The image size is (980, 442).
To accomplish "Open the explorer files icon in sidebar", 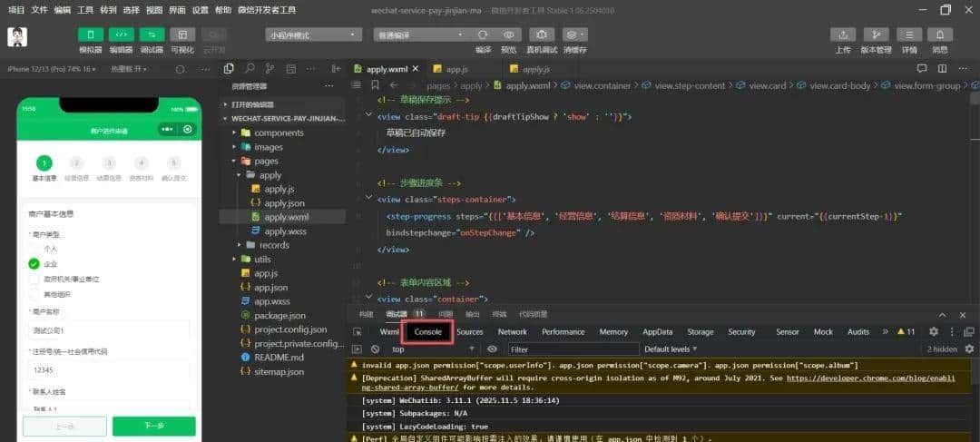I will (230, 69).
